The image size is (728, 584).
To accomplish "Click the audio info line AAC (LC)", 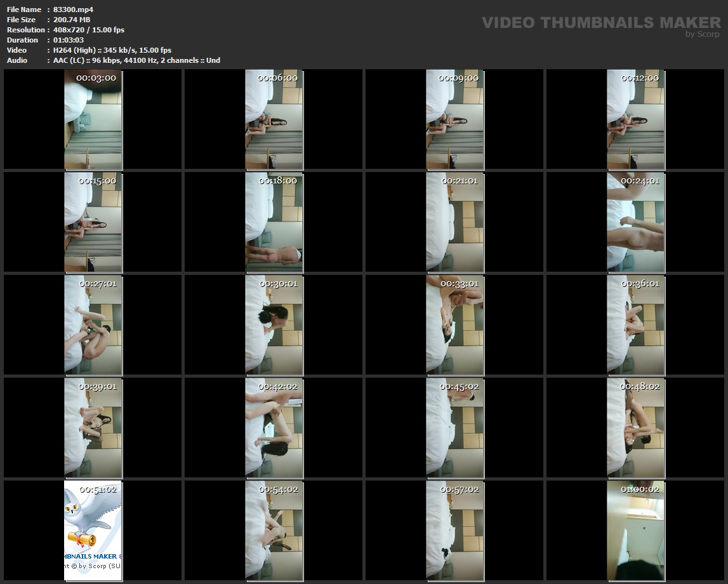I will coord(136,60).
